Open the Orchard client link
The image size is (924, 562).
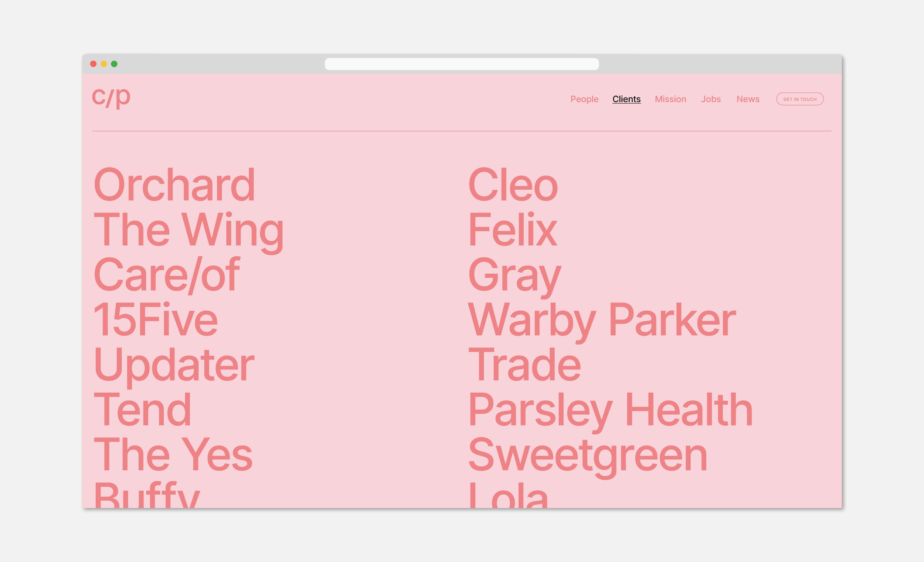174,184
